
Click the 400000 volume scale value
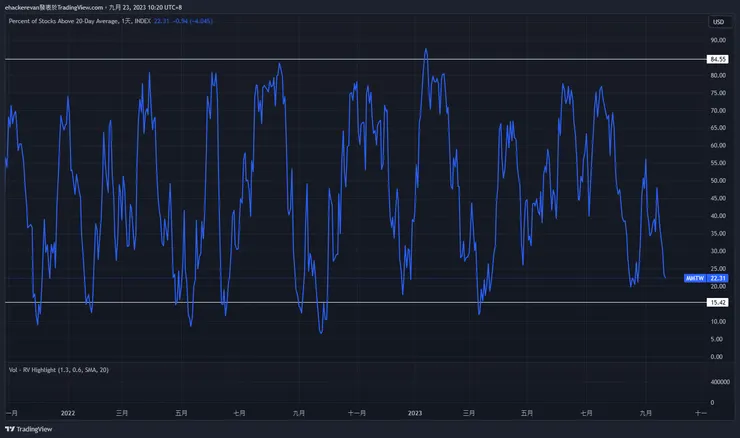pyautogui.click(x=720, y=382)
